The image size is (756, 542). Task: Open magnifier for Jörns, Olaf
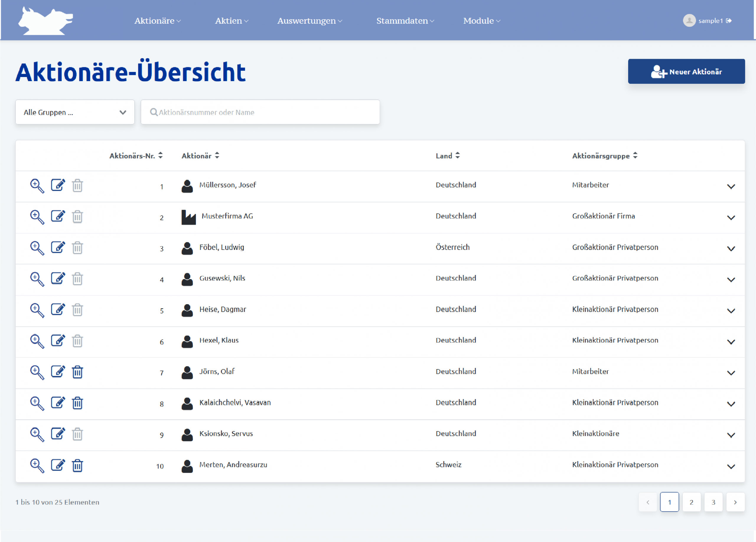37,372
